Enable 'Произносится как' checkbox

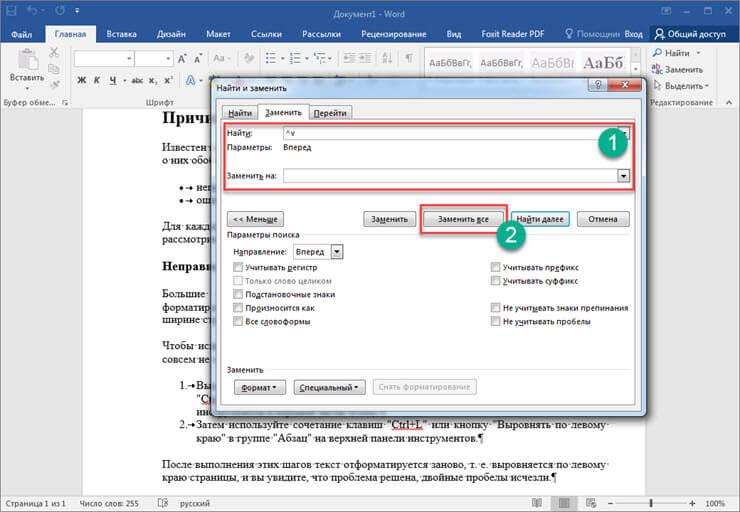[x=238, y=308]
